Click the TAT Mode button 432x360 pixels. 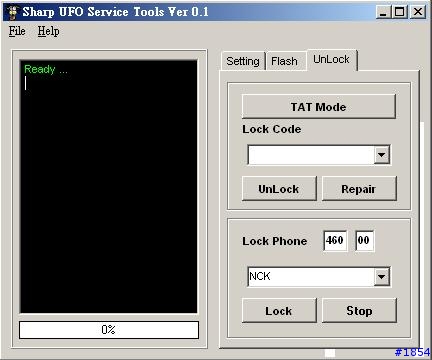point(319,107)
